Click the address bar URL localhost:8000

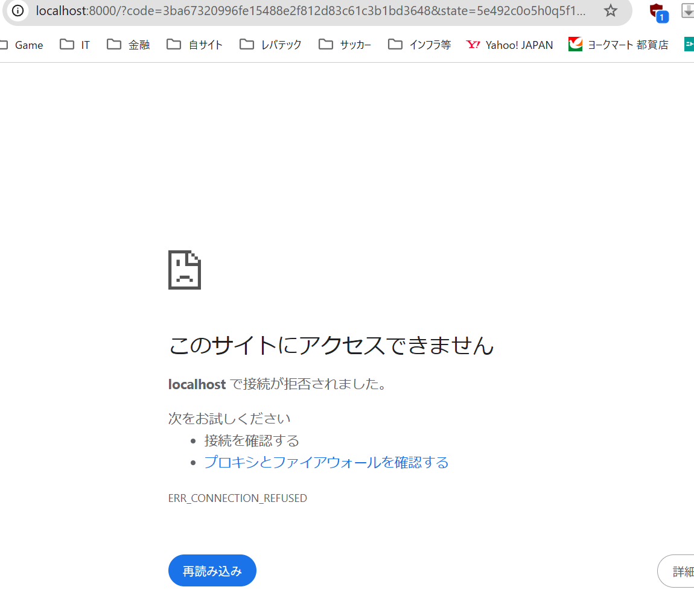click(311, 11)
